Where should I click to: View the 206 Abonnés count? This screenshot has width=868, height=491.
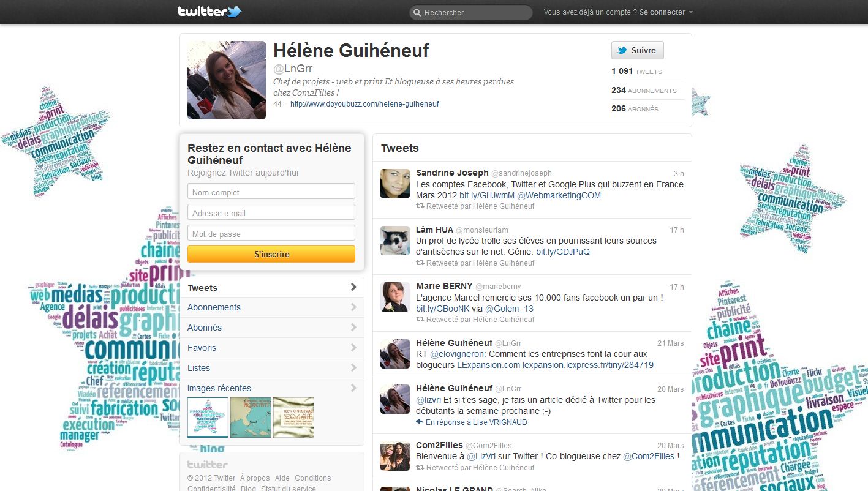click(635, 108)
